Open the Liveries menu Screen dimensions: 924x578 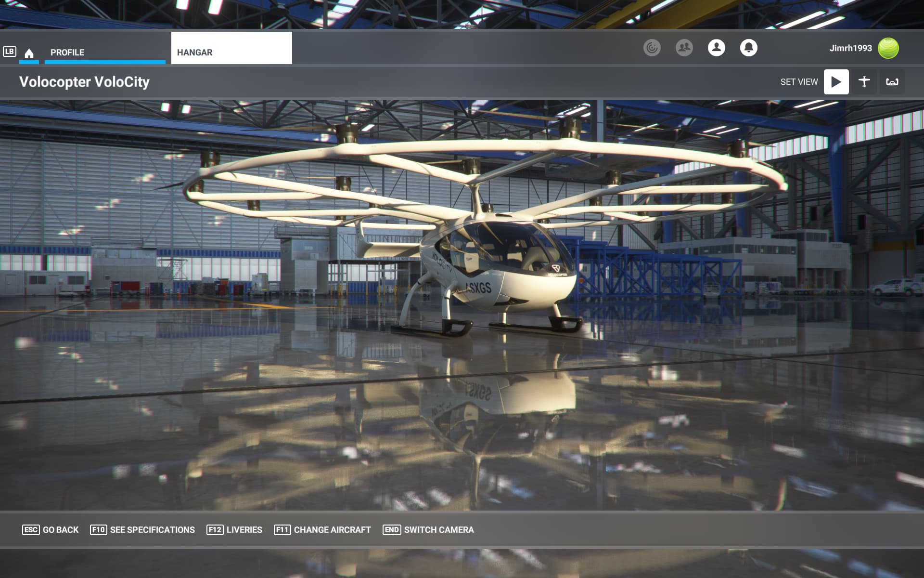(234, 530)
